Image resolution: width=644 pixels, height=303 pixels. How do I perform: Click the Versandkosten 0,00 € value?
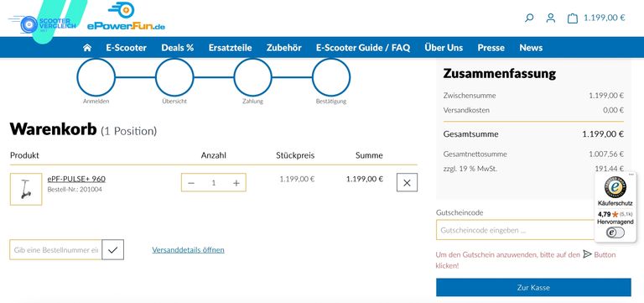pyautogui.click(x=613, y=110)
